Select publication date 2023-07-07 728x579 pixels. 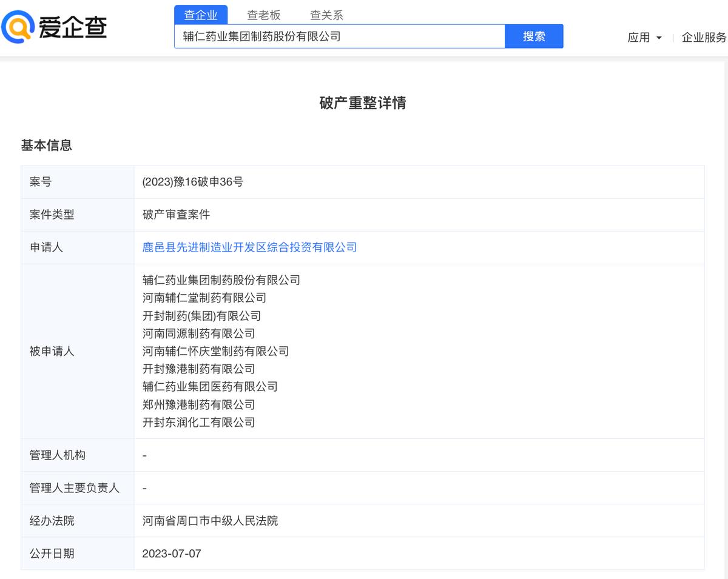(172, 554)
